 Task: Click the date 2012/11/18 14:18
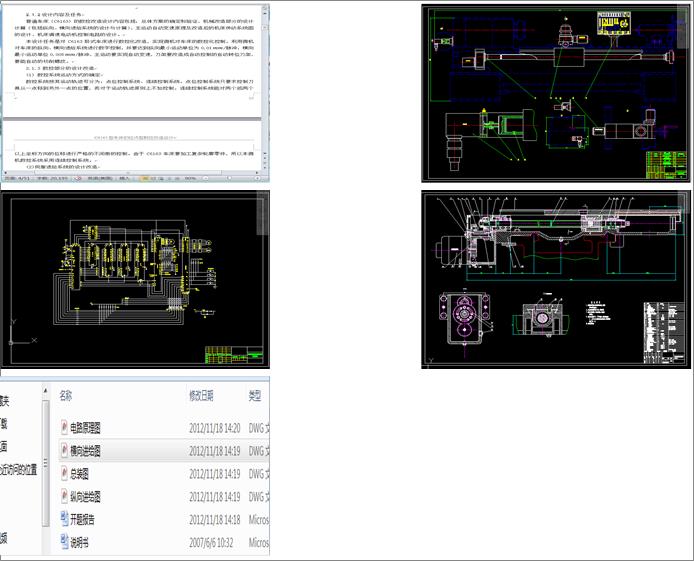[215, 520]
